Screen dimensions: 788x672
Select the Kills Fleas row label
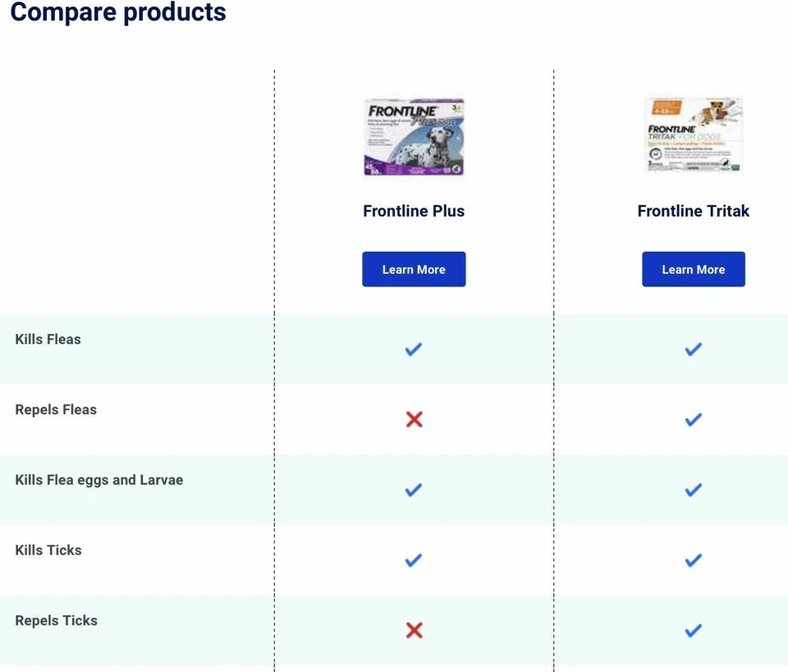[x=48, y=339]
